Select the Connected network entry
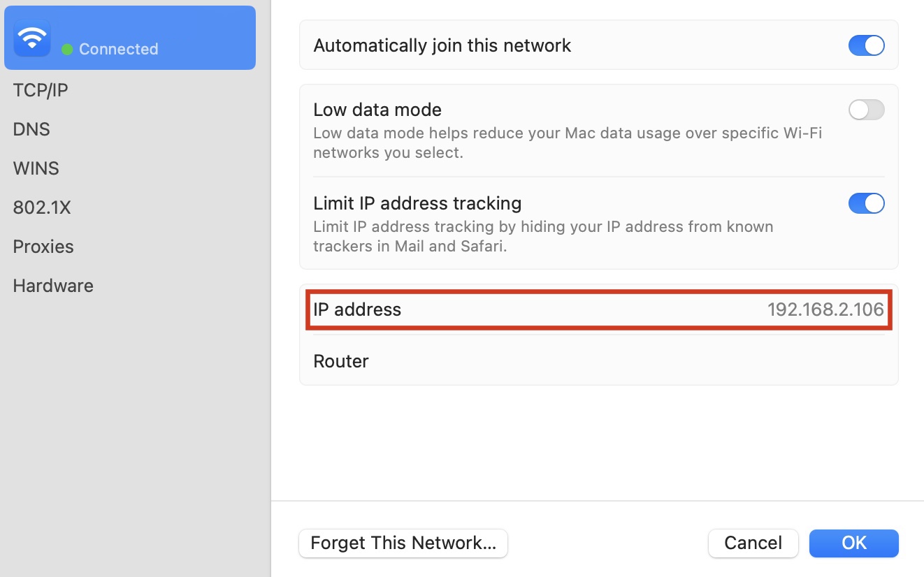 click(x=130, y=37)
